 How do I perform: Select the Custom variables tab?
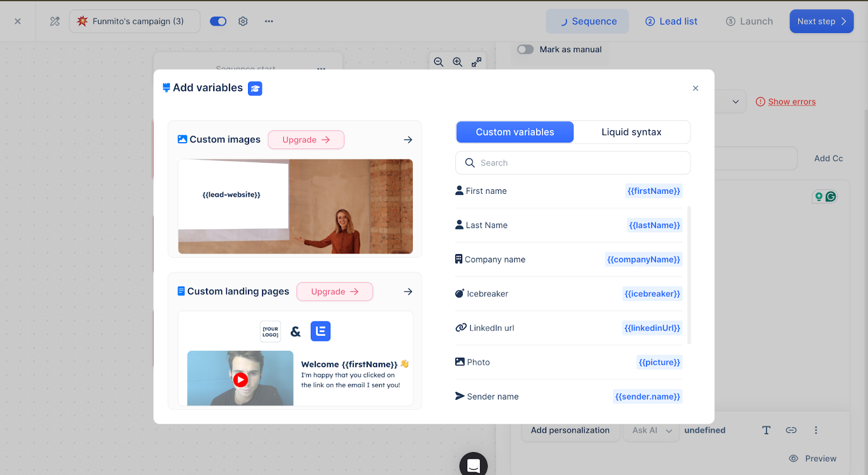515,132
